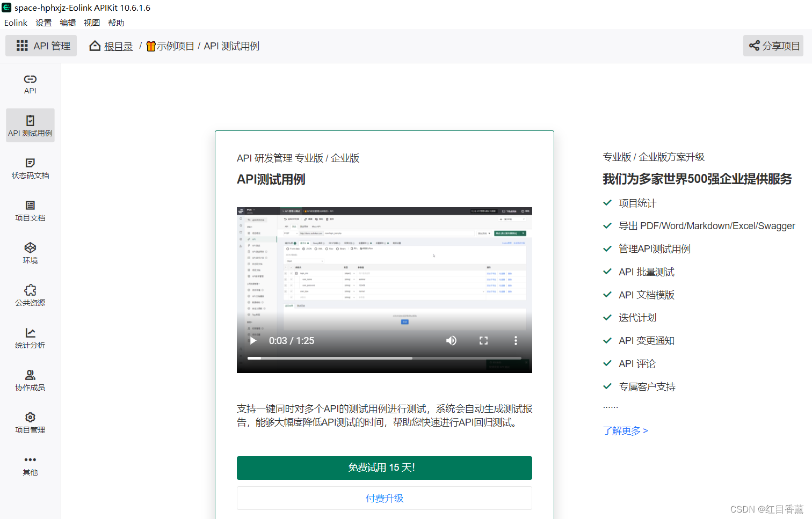Open 状态码文档 in sidebar

(30, 169)
